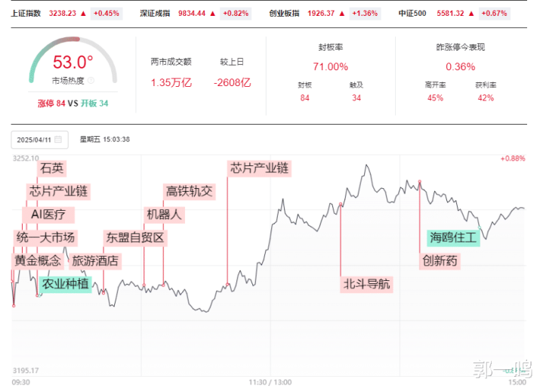543x392 pixels.
Task: Click the 开板 34 count link
Action: tap(94, 103)
